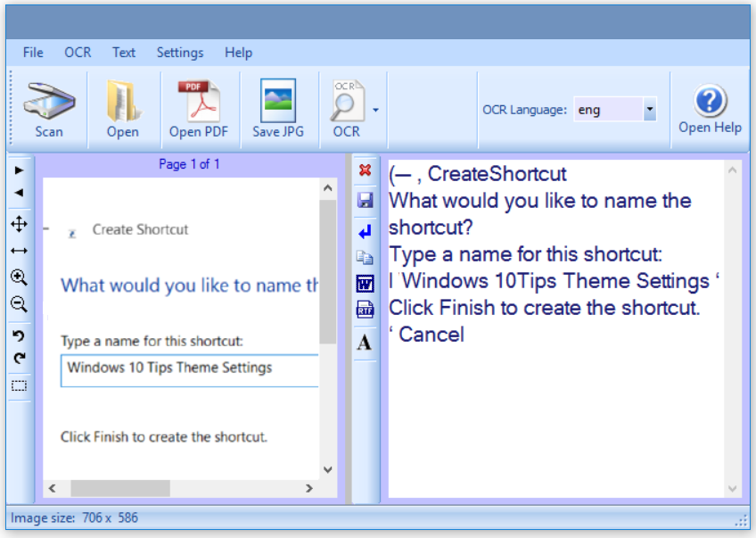The height and width of the screenshot is (538, 756).
Task: Rotate image counterclockwise icon
Action: coord(19,335)
